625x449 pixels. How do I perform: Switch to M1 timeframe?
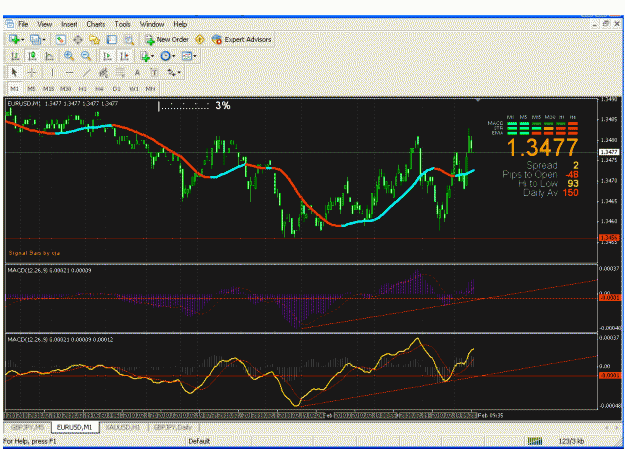point(15,89)
